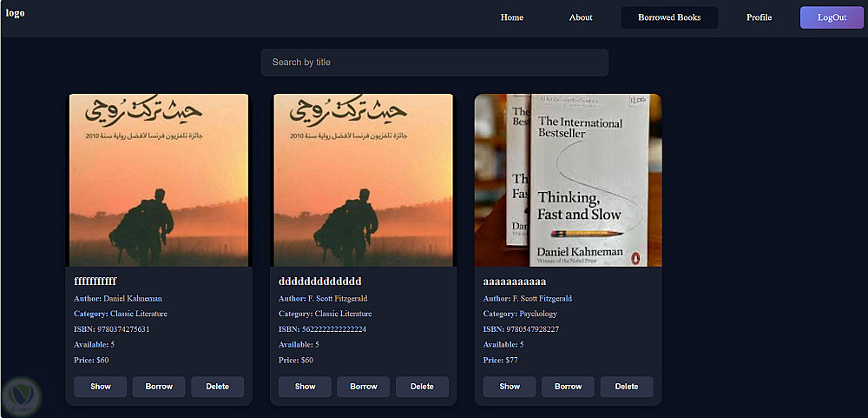Click the title ddddddddddddd
The height and width of the screenshot is (418, 868).
(320, 281)
